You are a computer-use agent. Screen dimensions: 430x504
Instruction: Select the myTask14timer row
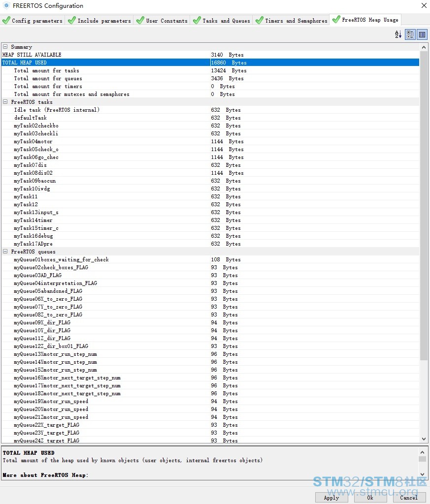pos(210,220)
